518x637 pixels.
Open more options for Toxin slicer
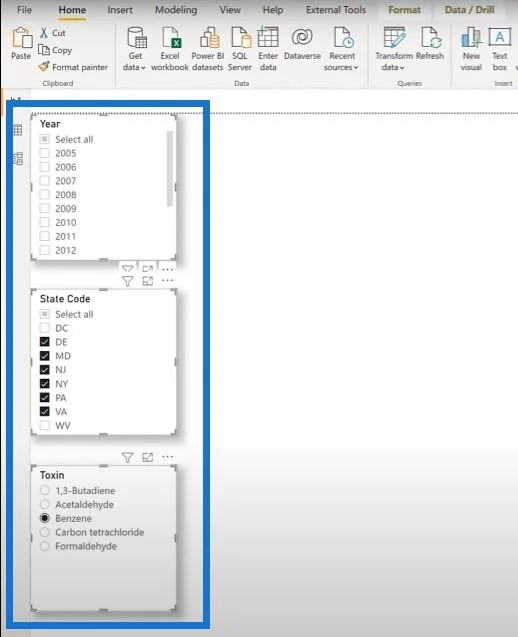[167, 457]
